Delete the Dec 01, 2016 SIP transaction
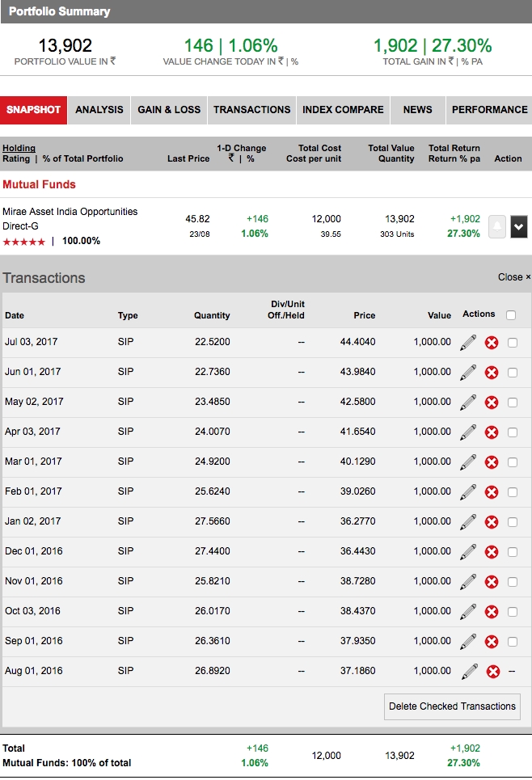This screenshot has height=780, width=532. pos(491,552)
